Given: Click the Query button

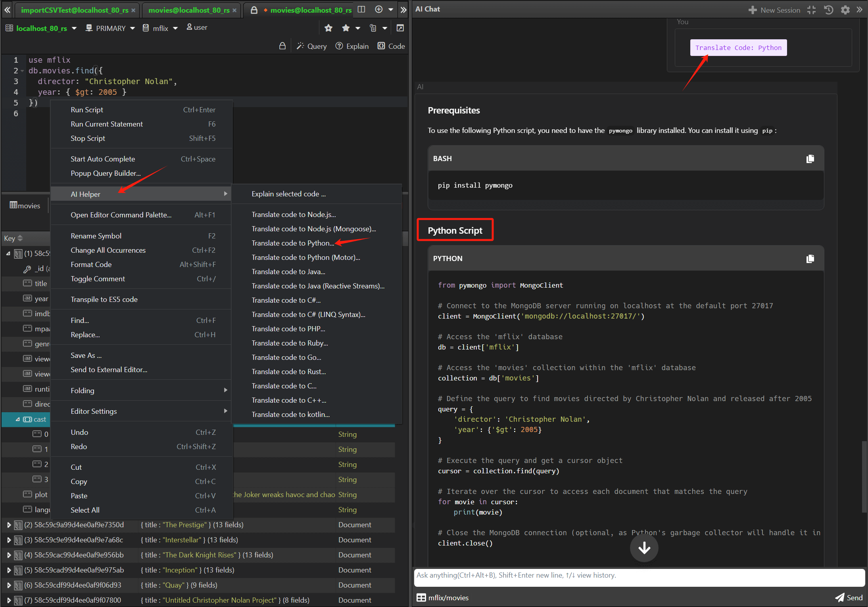Looking at the screenshot, I should tap(312, 46).
